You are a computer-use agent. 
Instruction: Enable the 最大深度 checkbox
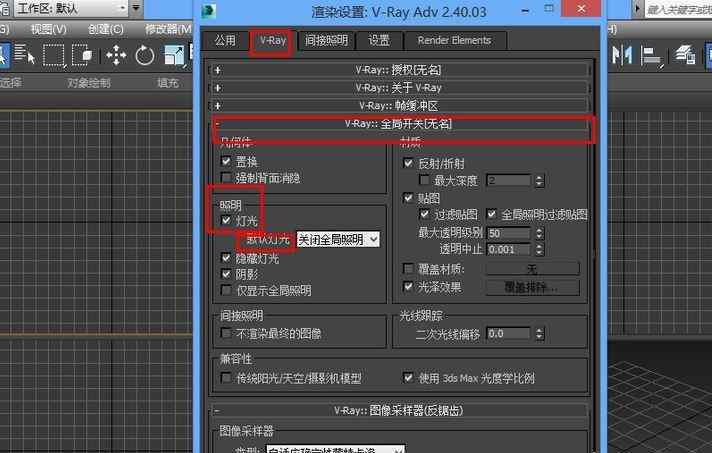click(425, 180)
